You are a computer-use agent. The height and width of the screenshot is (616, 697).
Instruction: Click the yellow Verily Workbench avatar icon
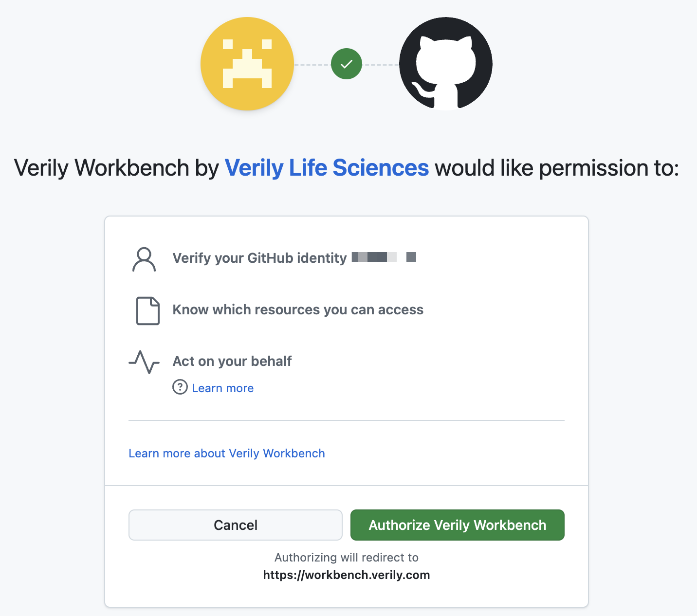pos(247,64)
